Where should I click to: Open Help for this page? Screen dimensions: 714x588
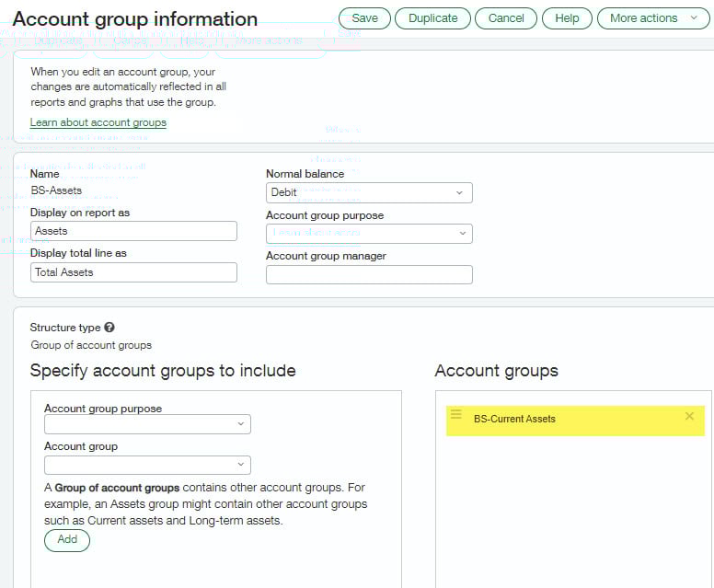pos(567,18)
